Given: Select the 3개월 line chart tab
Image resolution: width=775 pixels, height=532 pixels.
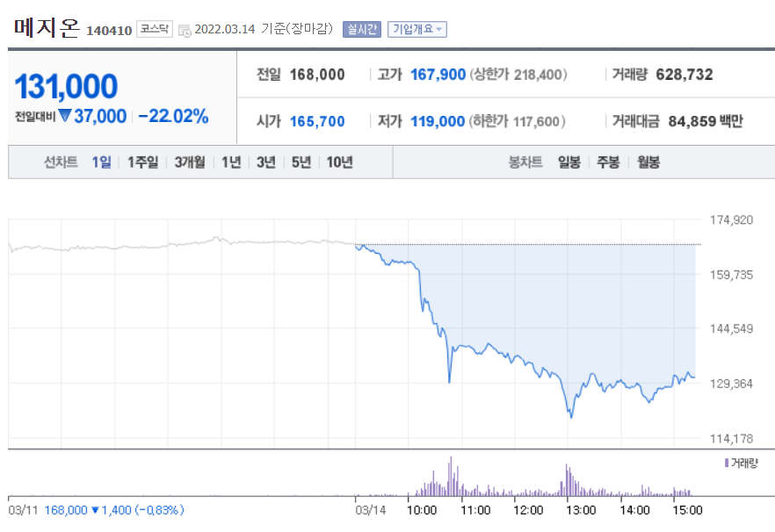Looking at the screenshot, I should click(x=190, y=162).
